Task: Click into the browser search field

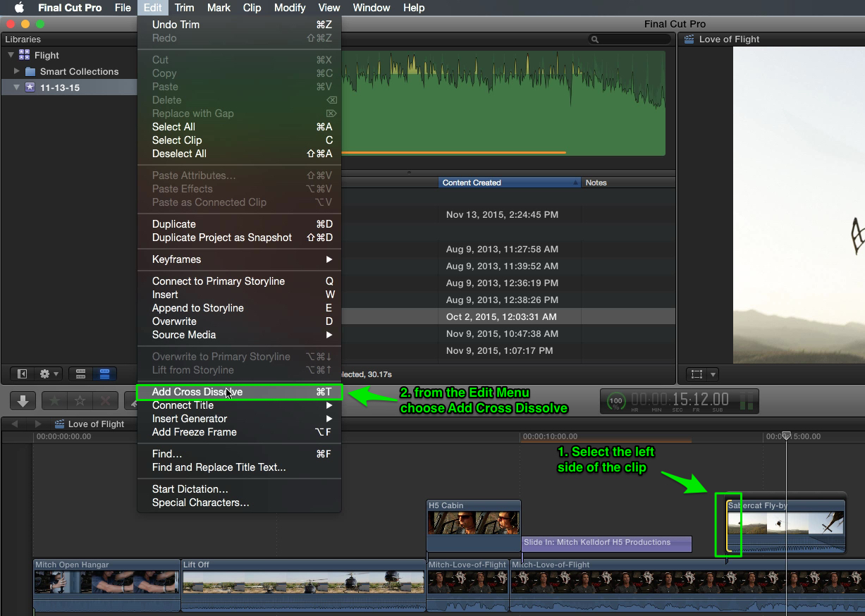Action: coord(631,39)
